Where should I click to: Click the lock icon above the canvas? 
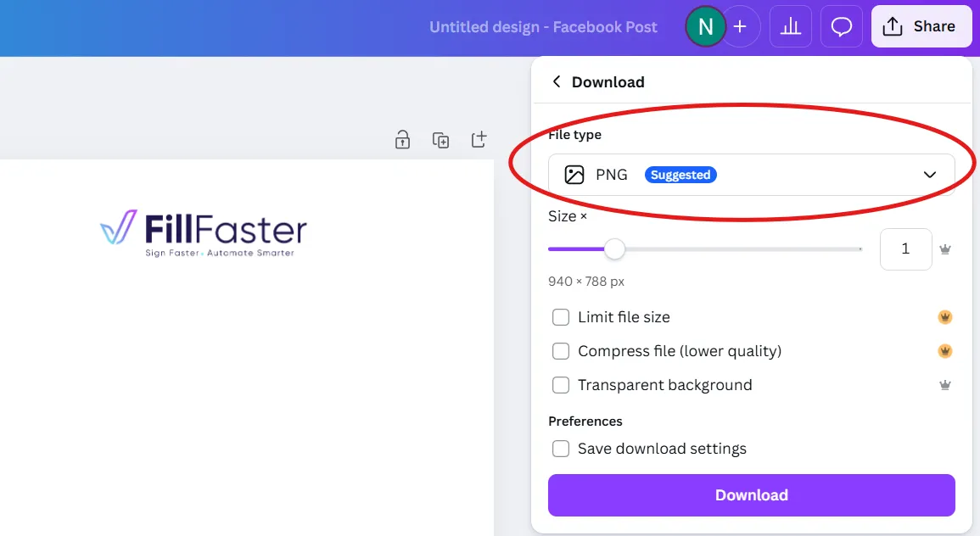(402, 139)
